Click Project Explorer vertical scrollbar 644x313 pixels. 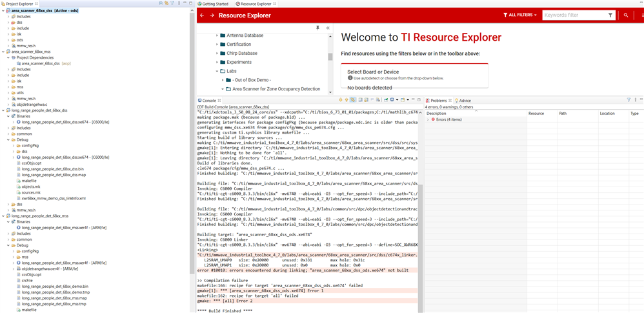click(x=192, y=142)
